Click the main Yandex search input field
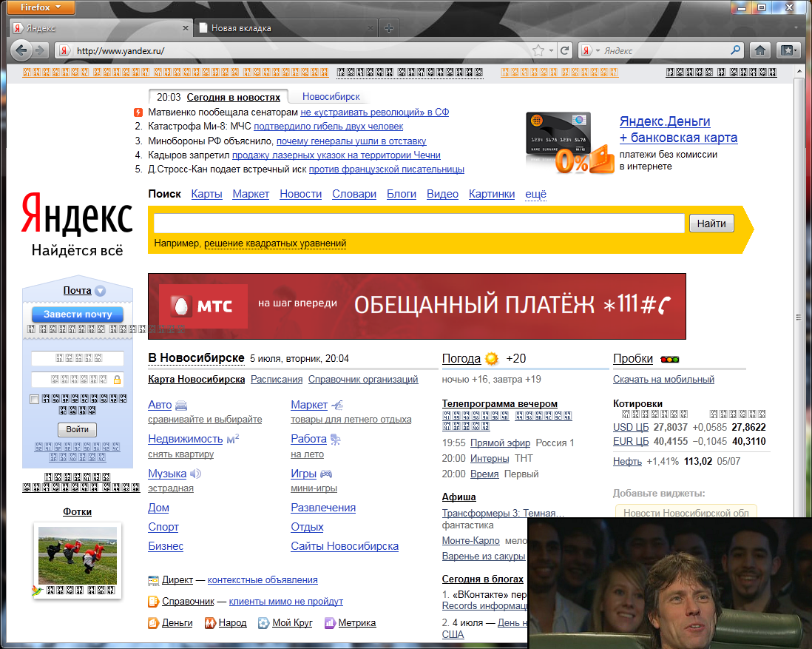Image resolution: width=812 pixels, height=649 pixels. tap(419, 223)
